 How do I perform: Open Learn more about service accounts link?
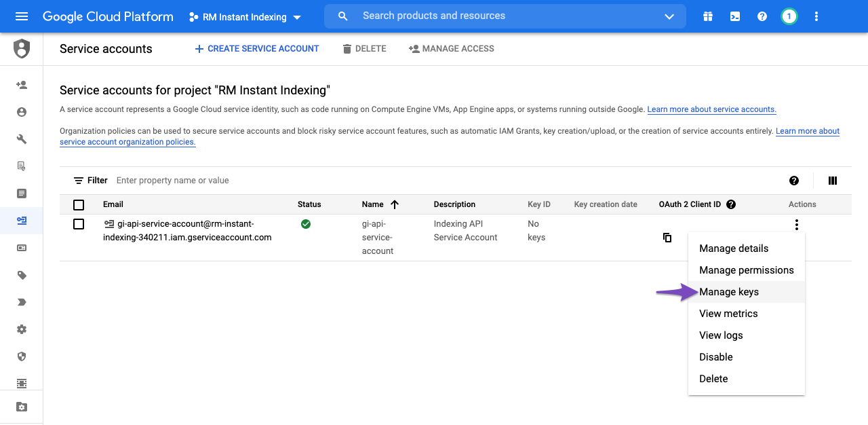tap(711, 109)
